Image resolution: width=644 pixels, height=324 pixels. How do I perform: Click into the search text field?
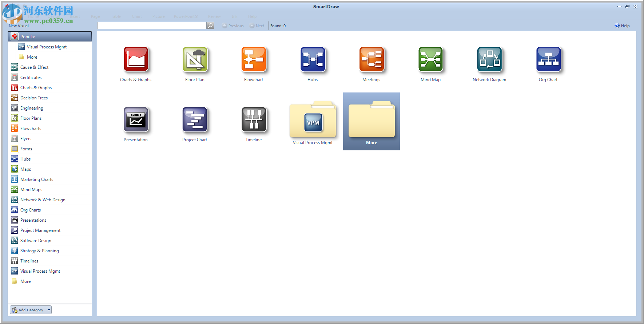(152, 25)
